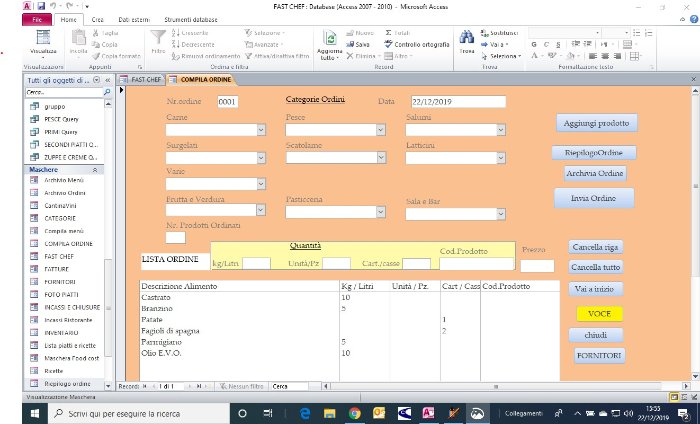700x424 pixels.
Task: Click the yellow VOCE button
Action: [x=599, y=314]
